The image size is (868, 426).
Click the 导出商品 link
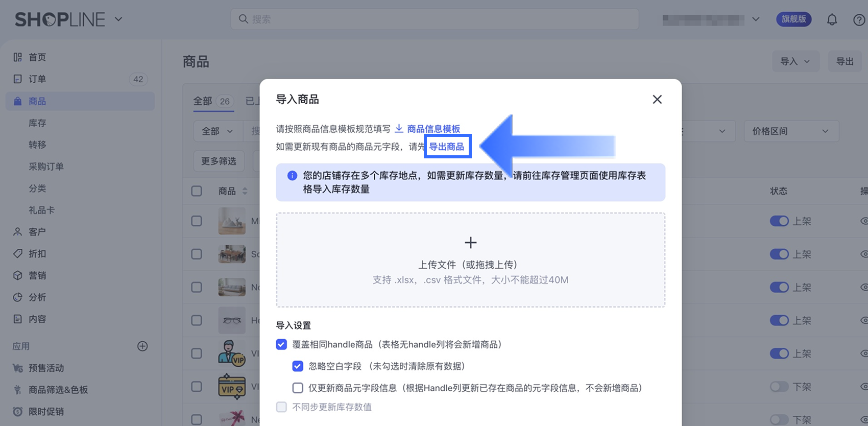pos(447,147)
